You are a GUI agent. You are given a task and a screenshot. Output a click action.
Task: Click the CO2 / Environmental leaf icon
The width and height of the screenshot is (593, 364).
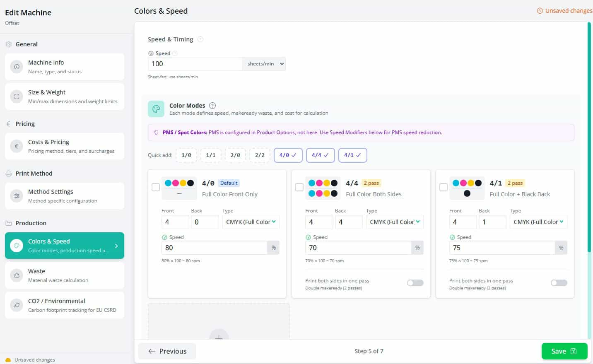coord(17,305)
